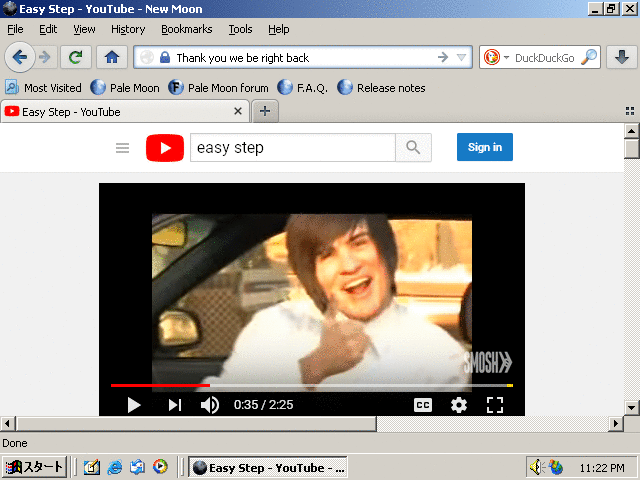
Task: Play the video
Action: (133, 405)
